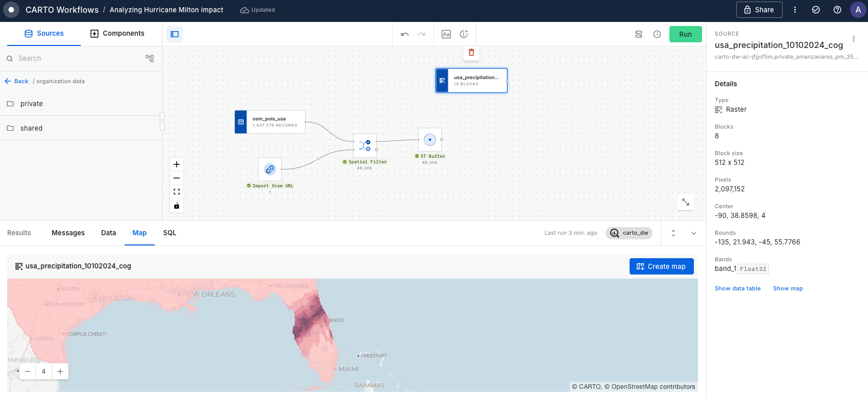Toggle results panel height with up-down chevrons

pyautogui.click(x=673, y=233)
